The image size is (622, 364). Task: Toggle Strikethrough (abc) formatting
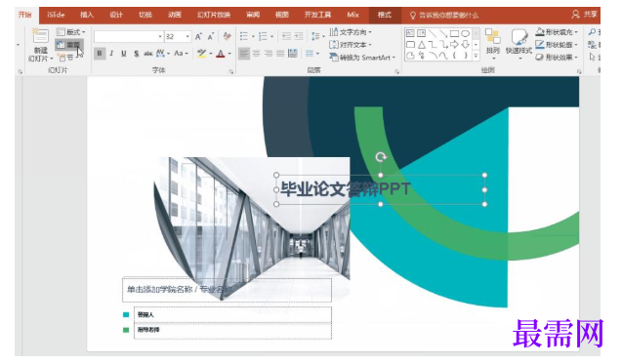click(x=148, y=53)
